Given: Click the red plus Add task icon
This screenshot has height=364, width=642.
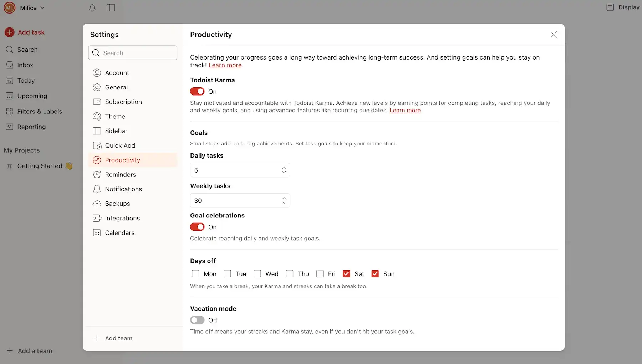Looking at the screenshot, I should [10, 32].
